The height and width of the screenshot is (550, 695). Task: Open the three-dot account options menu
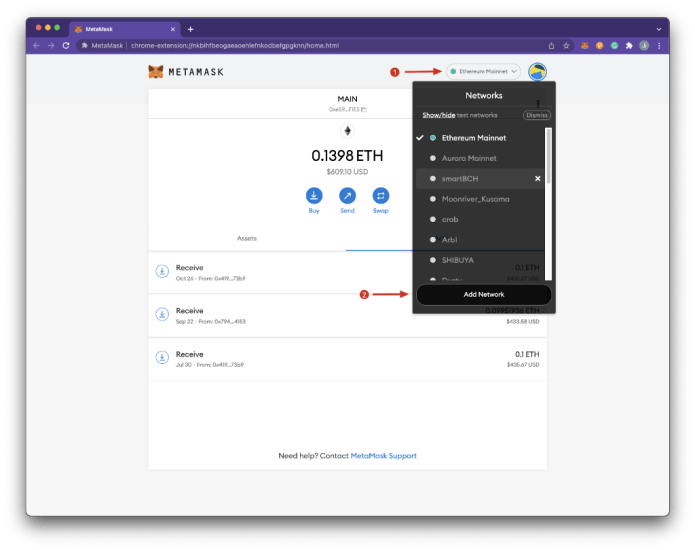(538, 103)
